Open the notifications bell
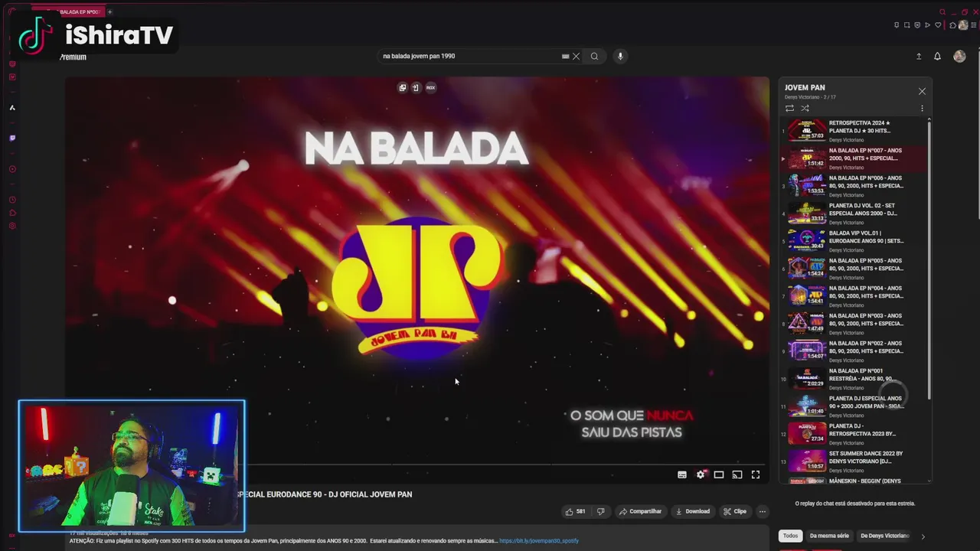The height and width of the screenshot is (551, 980). (937, 56)
